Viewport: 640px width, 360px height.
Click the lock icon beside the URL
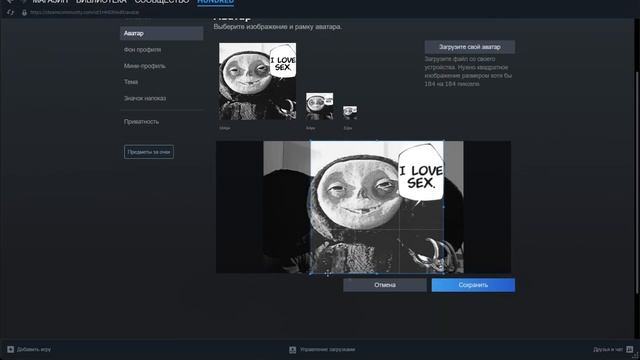click(24, 13)
